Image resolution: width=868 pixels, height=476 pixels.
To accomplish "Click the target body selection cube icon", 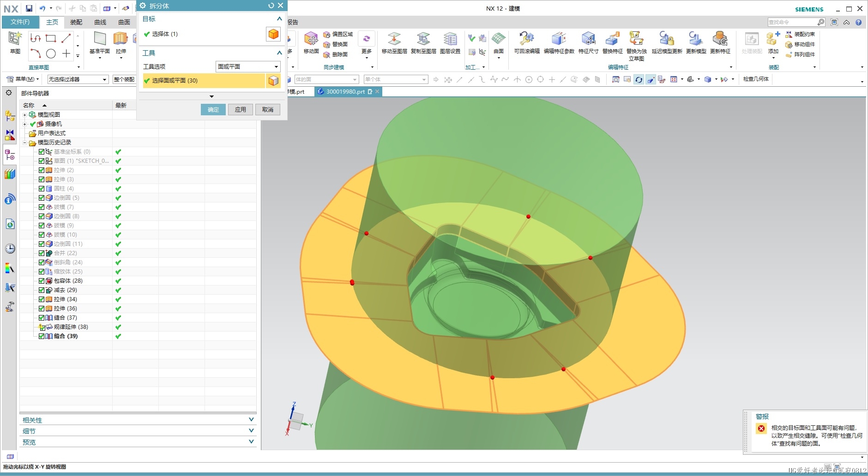I will click(274, 34).
